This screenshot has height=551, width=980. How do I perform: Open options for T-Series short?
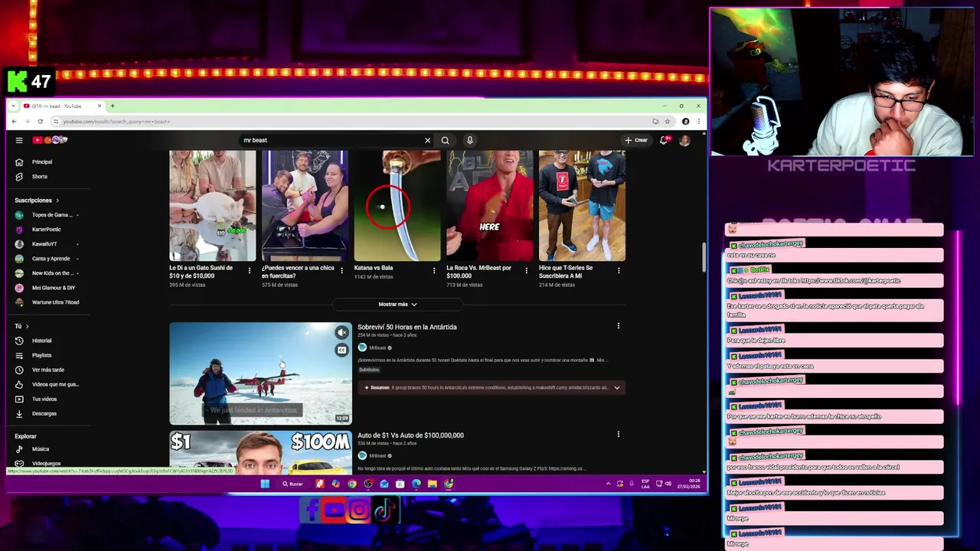point(619,271)
